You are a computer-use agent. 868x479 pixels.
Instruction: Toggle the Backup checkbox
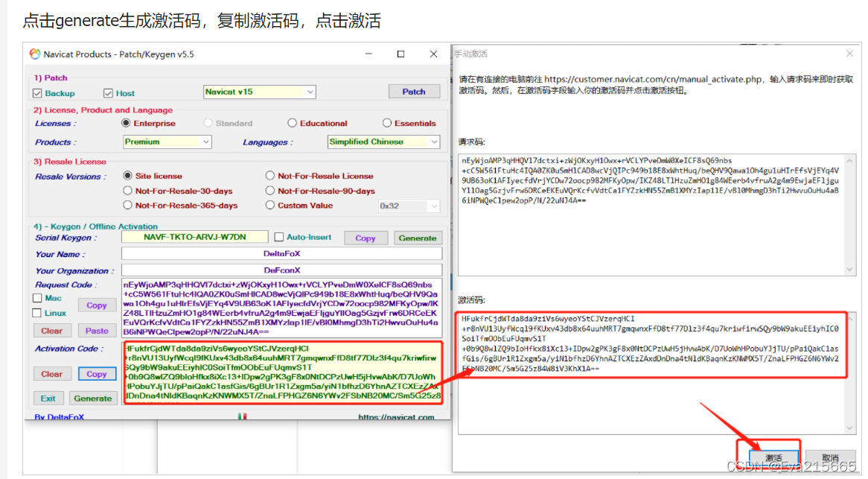(x=37, y=93)
